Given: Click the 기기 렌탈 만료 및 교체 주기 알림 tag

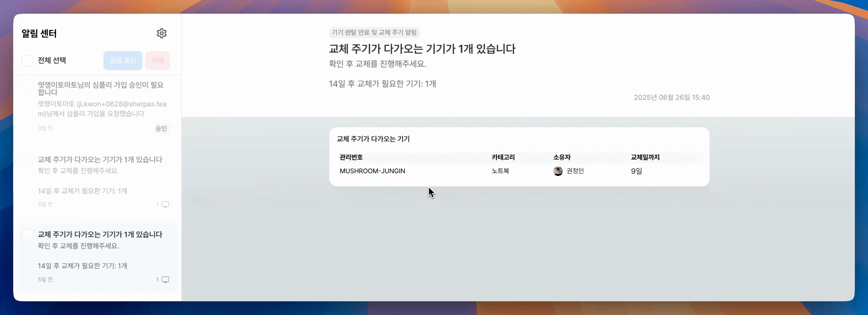Looking at the screenshot, I should pyautogui.click(x=374, y=32).
